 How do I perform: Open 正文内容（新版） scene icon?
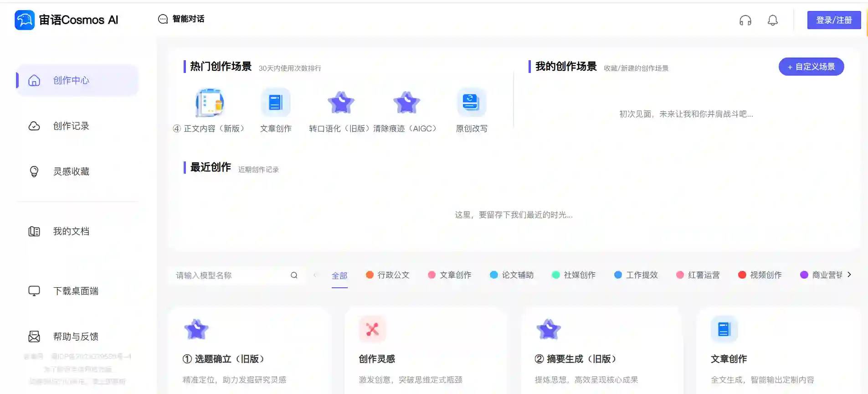(x=210, y=103)
